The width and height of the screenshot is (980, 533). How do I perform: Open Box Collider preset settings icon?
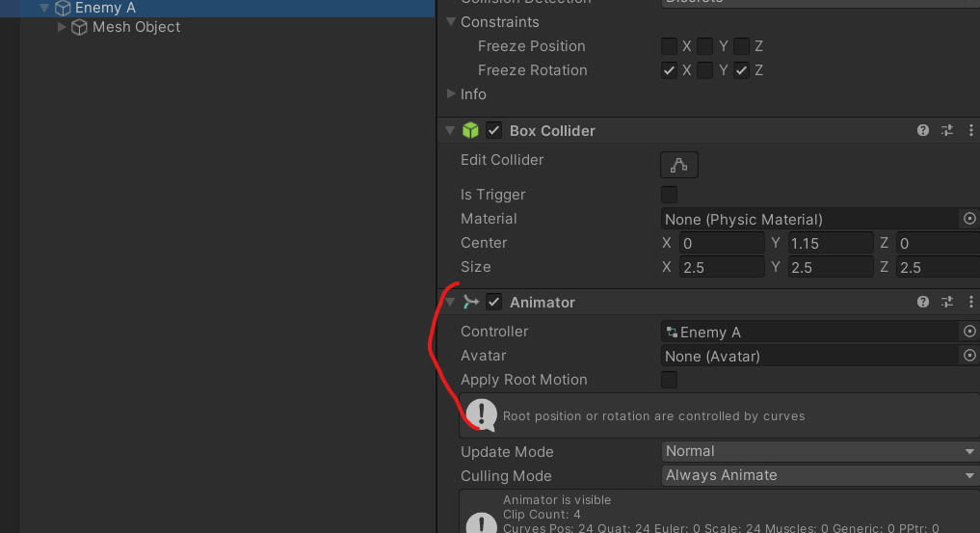(x=947, y=131)
